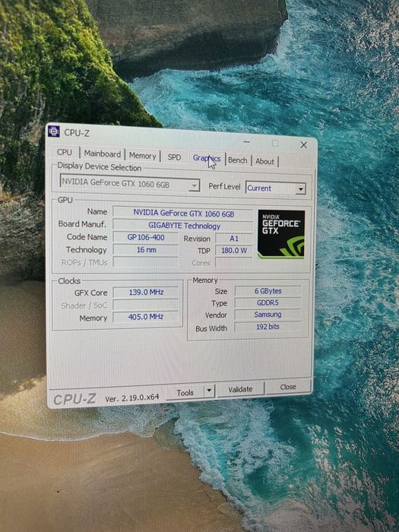Click the GDDR5 memory type value

(x=268, y=302)
